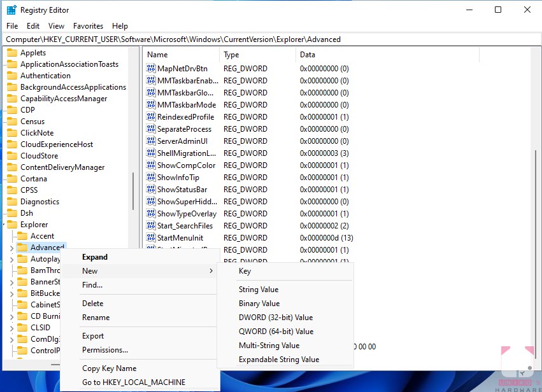Click the Start_SearchFiles DWORD value icon
Viewport: 542px width, 392px height.
(x=151, y=225)
